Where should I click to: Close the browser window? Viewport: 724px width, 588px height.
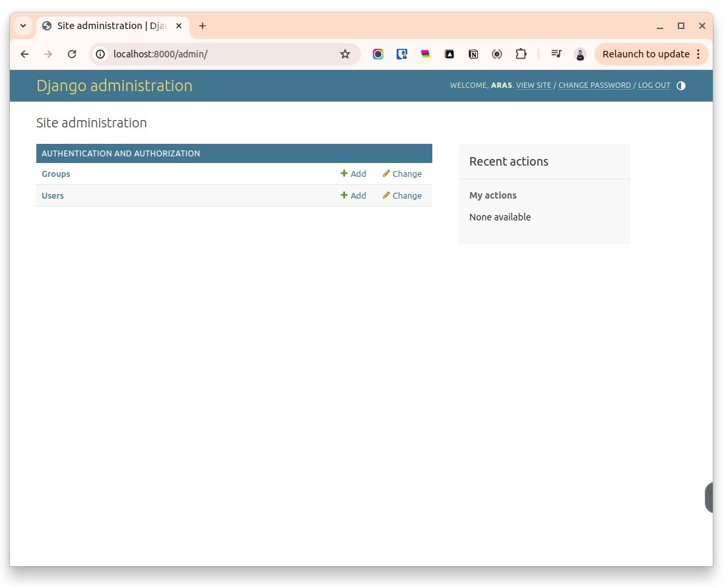point(702,26)
